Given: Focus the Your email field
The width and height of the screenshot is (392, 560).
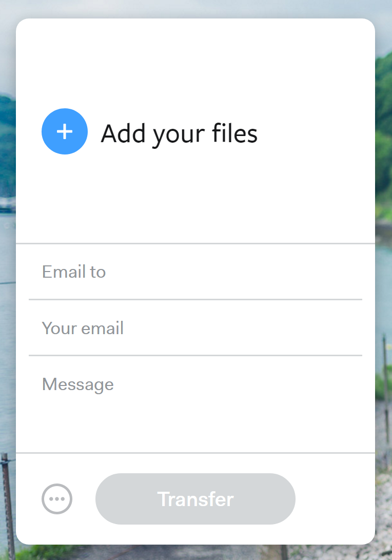Looking at the screenshot, I should 195,328.
